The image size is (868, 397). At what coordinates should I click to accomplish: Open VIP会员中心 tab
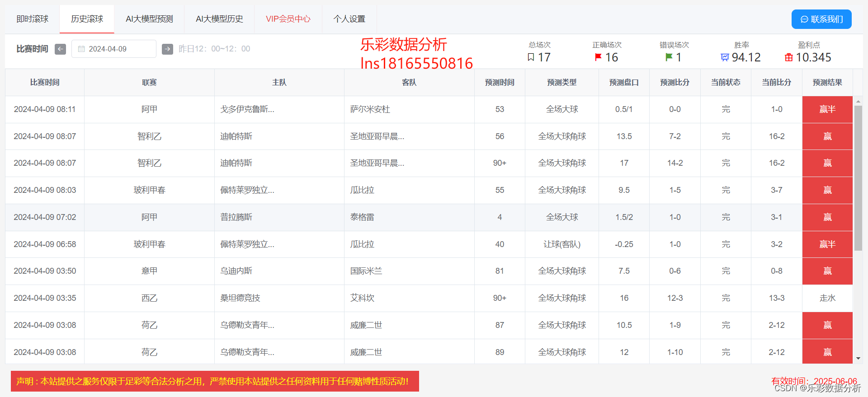click(288, 19)
